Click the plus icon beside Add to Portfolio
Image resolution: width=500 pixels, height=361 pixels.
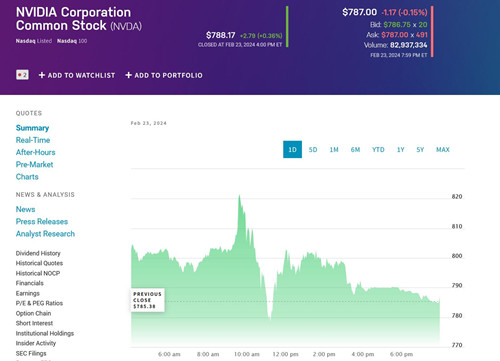(128, 75)
